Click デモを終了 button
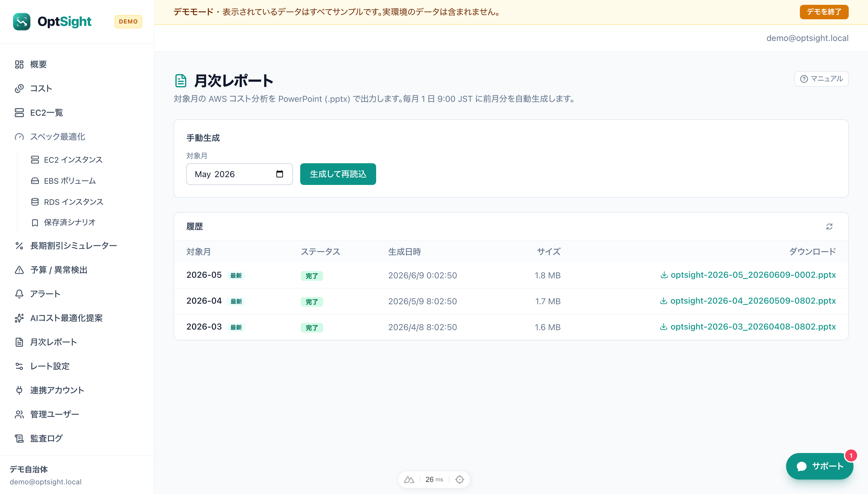This screenshot has width=868, height=494. tap(824, 12)
